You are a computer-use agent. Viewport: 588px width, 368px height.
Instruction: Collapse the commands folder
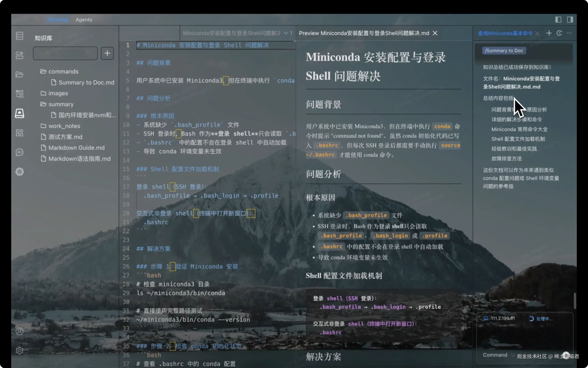pyautogui.click(x=63, y=72)
